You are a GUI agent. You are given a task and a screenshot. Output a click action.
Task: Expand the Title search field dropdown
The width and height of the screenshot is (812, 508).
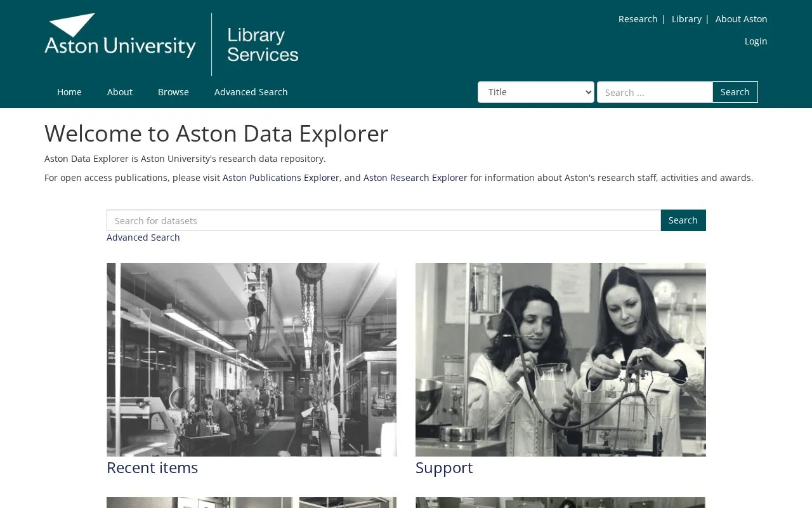(536, 92)
